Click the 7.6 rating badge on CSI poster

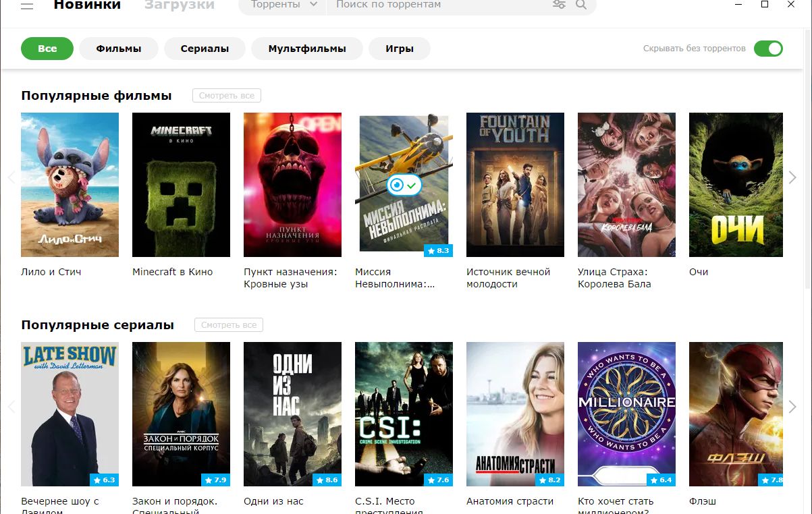(x=438, y=480)
